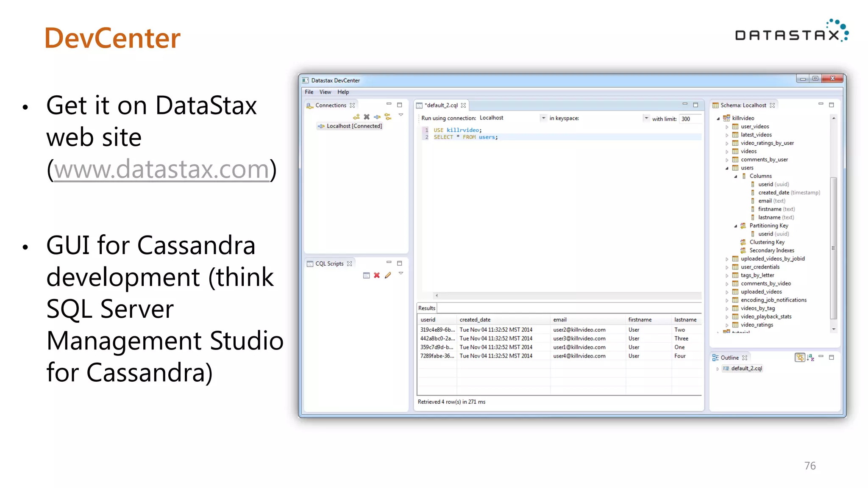The image size is (868, 488).
Task: Click the clone connection double-plug toolbar icon
Action: (388, 116)
